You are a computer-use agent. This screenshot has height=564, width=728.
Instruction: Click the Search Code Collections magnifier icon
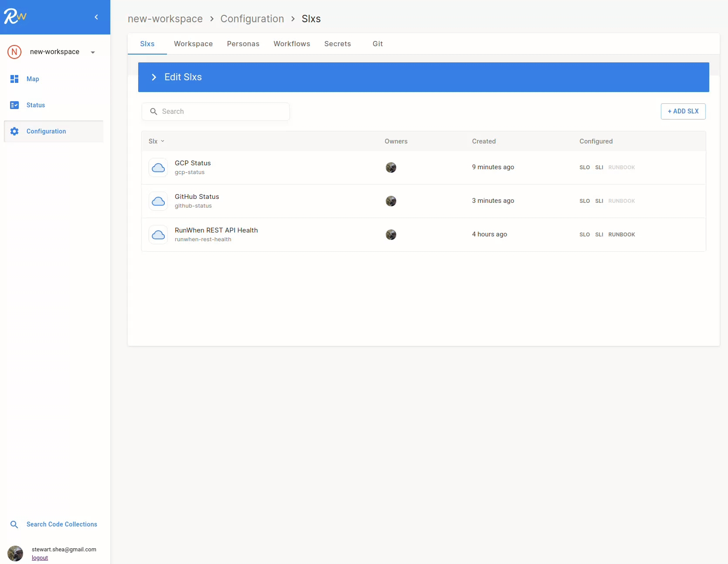click(x=14, y=524)
